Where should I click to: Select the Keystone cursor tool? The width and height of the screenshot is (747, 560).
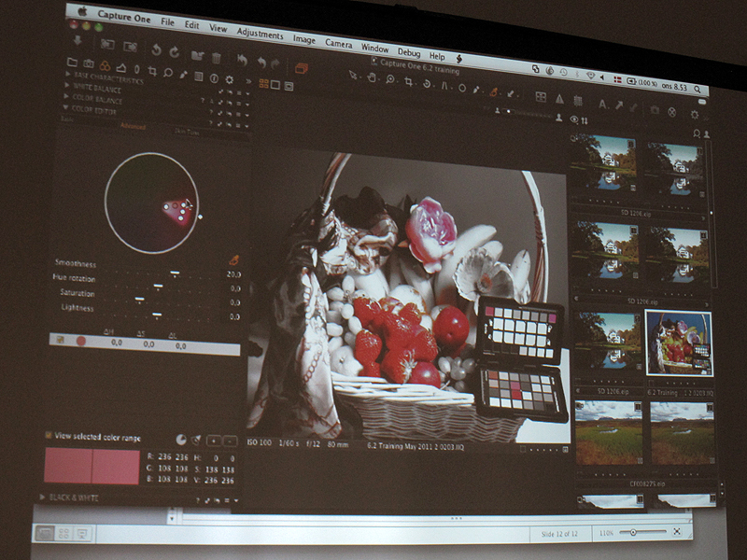pos(444,86)
